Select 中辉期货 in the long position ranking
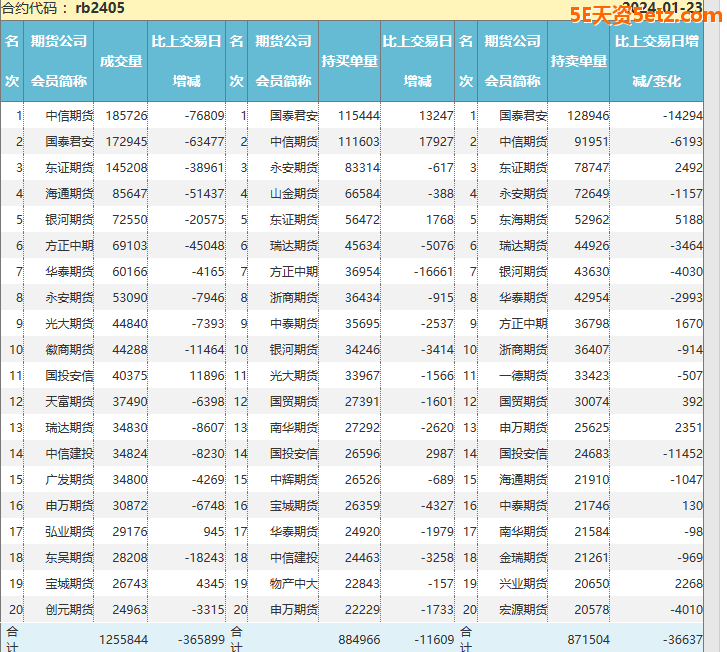This screenshot has height=652, width=727. [x=294, y=479]
